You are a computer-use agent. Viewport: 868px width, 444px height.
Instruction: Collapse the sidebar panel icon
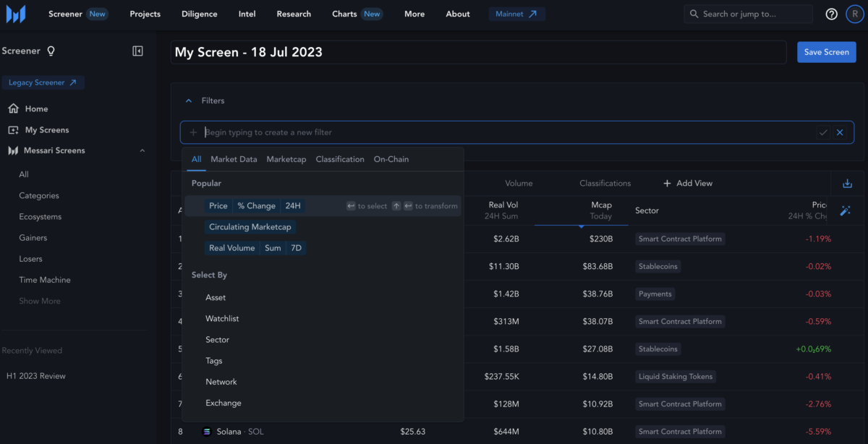click(137, 51)
